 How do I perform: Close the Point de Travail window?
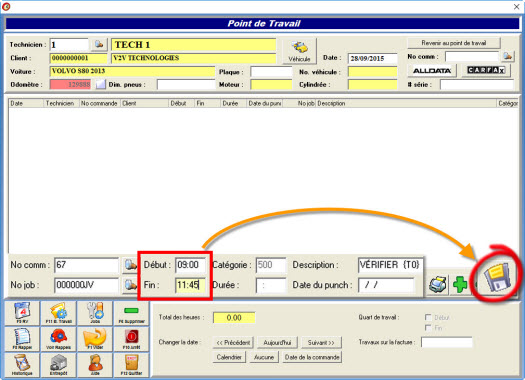pos(517,6)
